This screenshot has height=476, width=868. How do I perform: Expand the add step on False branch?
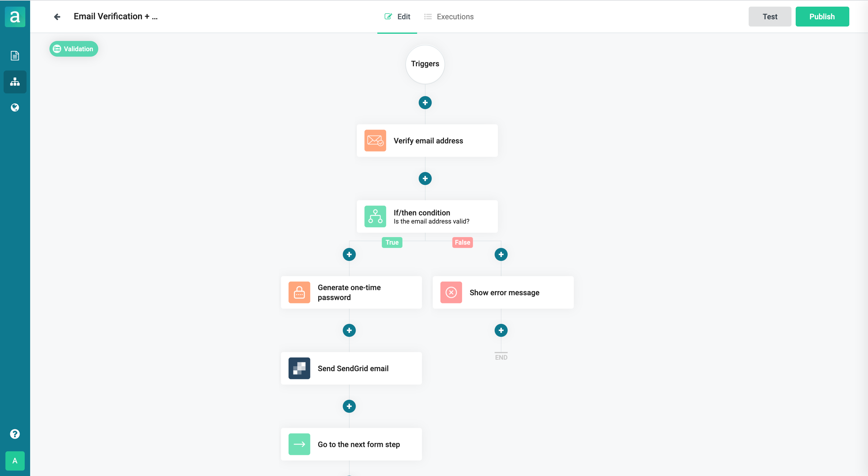click(502, 254)
